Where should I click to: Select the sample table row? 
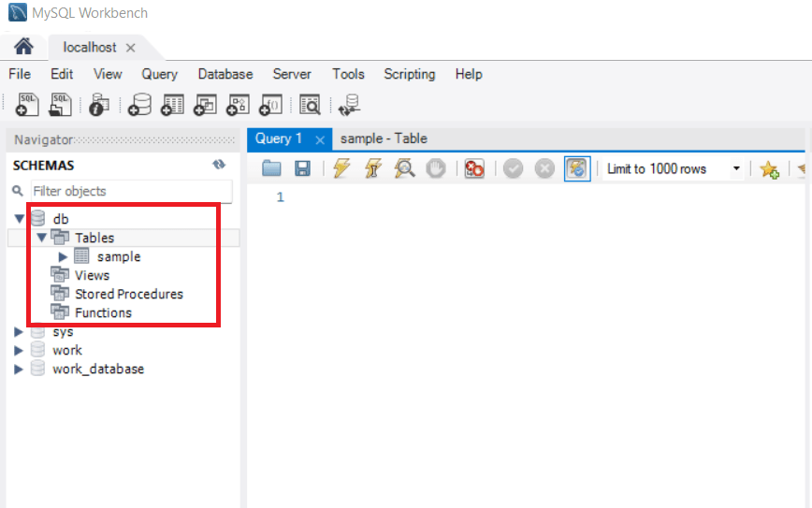pos(119,256)
